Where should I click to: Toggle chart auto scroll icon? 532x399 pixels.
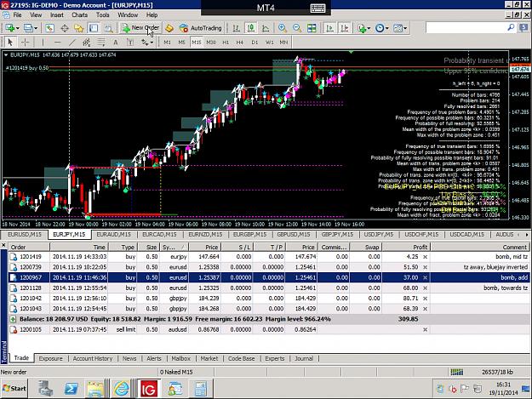click(x=329, y=28)
